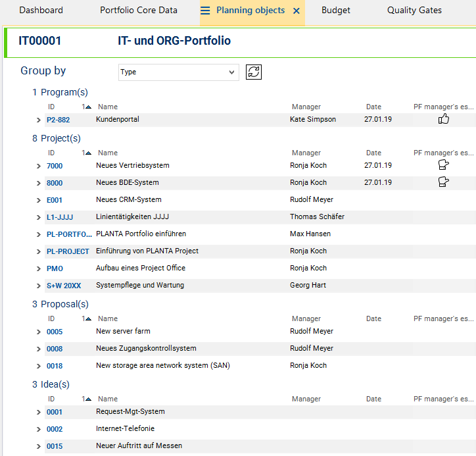Screen dimensions: 476x456
Task: Open project link E001
Action: pos(55,200)
